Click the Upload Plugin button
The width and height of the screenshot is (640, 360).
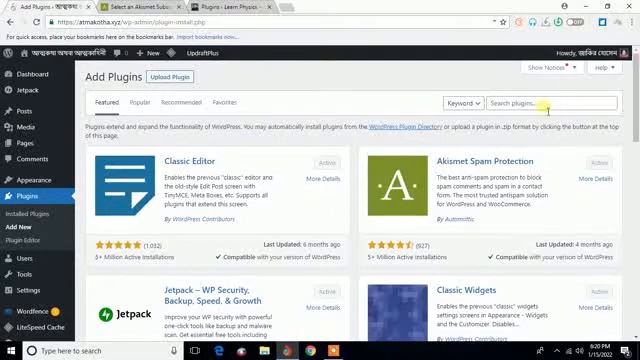pos(170,77)
